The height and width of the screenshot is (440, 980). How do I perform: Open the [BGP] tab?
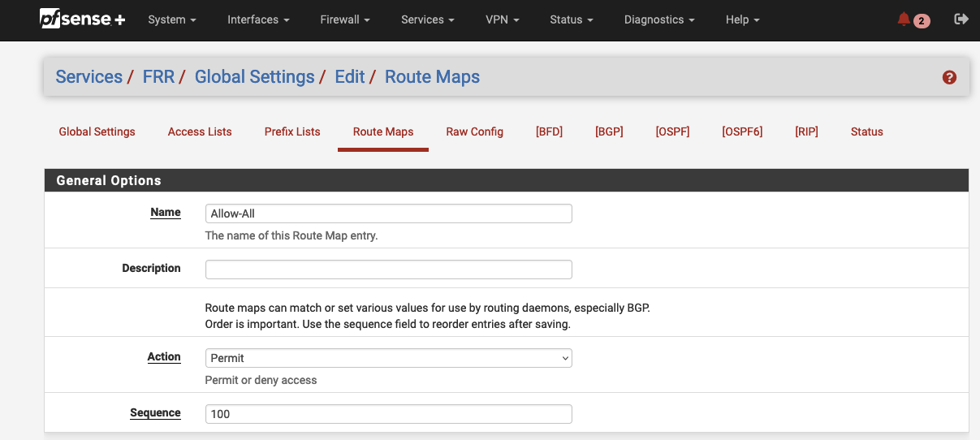click(609, 132)
